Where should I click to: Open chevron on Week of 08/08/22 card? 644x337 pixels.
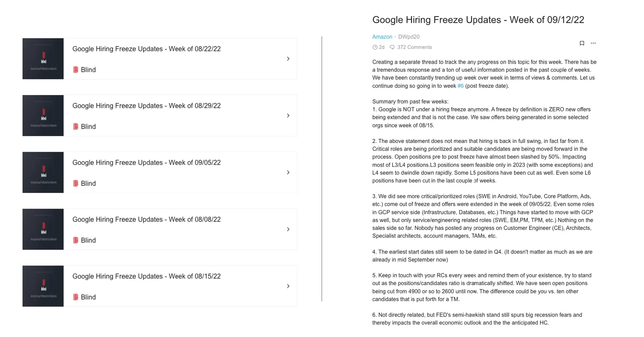[x=288, y=229]
